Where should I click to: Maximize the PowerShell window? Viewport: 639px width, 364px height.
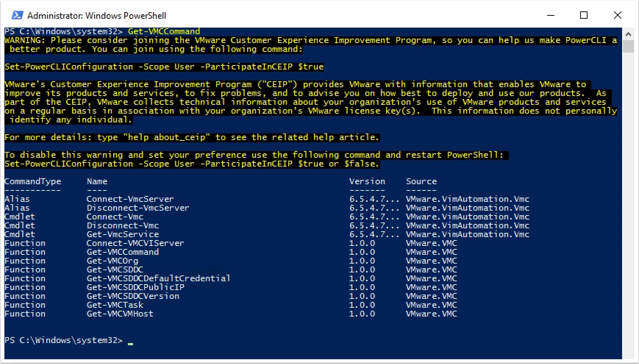(x=583, y=15)
